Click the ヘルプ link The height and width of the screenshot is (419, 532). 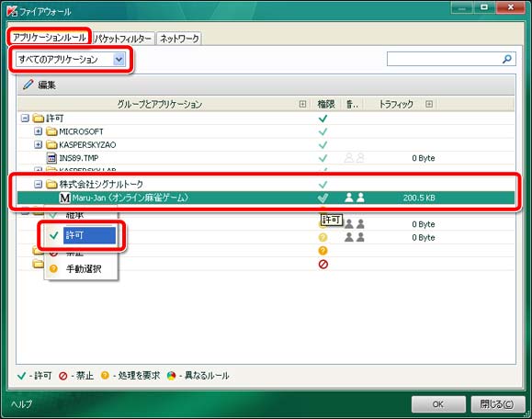pyautogui.click(x=21, y=404)
